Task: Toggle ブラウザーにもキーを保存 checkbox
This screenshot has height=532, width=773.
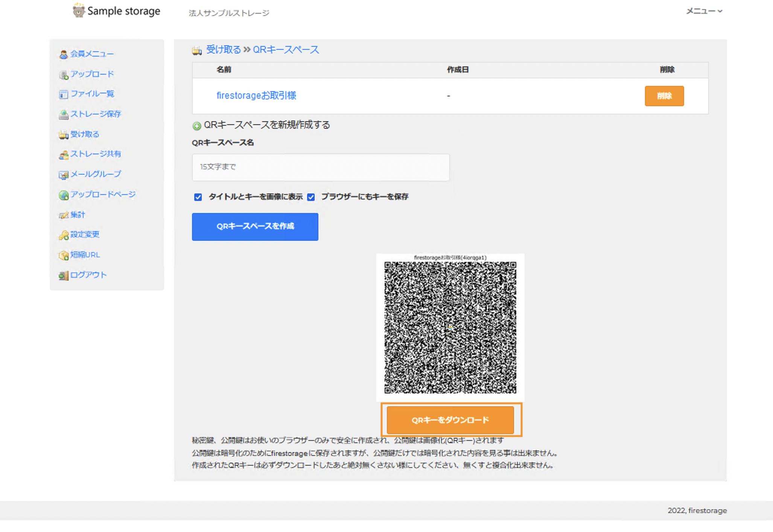Action: pos(311,197)
